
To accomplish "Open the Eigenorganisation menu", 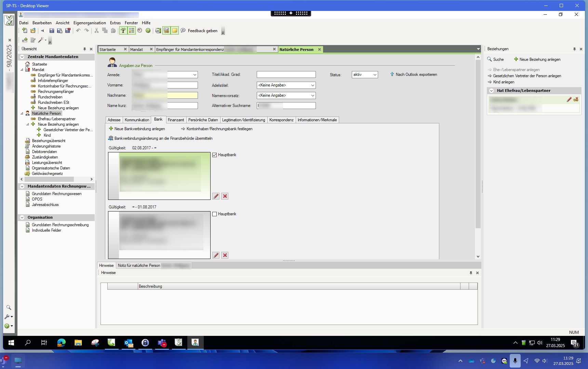I will (90, 23).
